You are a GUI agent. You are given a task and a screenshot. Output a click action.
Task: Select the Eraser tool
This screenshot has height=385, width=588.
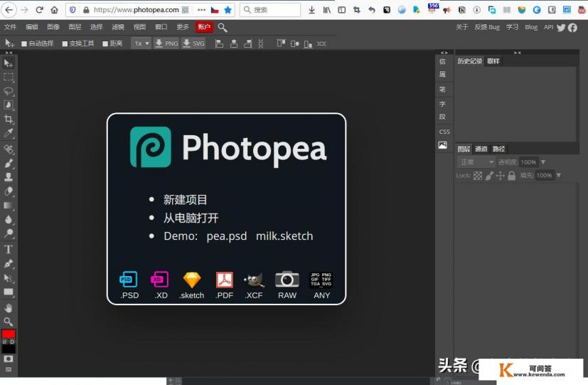(9, 191)
